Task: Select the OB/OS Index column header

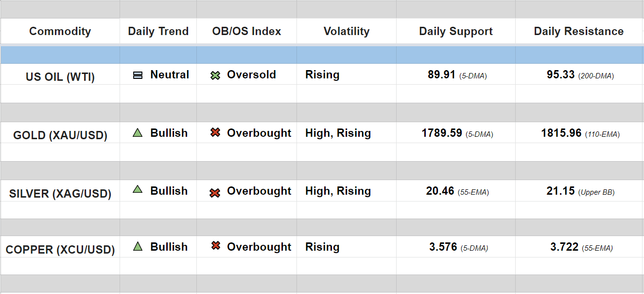Action: pos(246,32)
